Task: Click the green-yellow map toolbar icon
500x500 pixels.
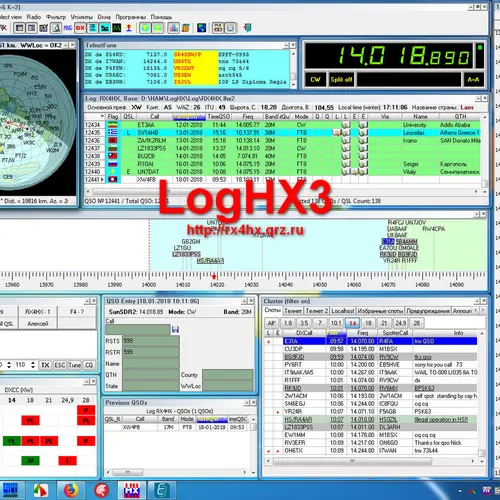Action: (x=145, y=28)
